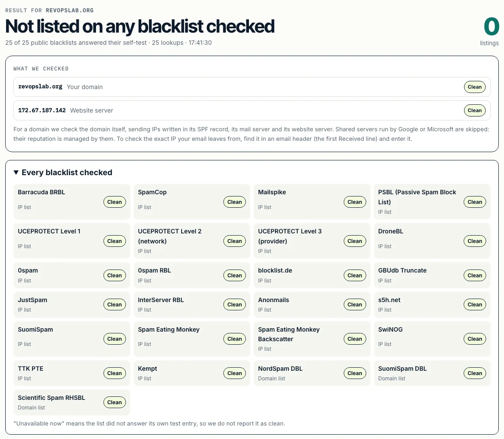The height and width of the screenshot is (439, 504).
Task: Click the 0spam RBL name
Action: (154, 270)
